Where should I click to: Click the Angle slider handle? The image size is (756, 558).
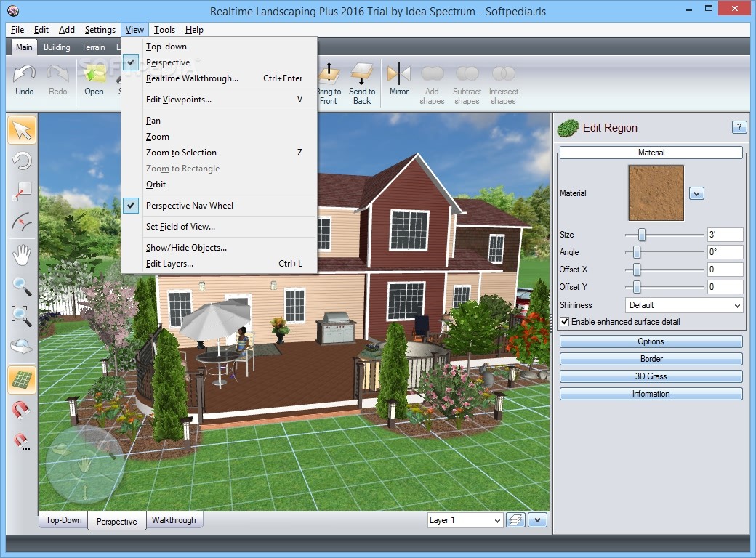click(637, 252)
